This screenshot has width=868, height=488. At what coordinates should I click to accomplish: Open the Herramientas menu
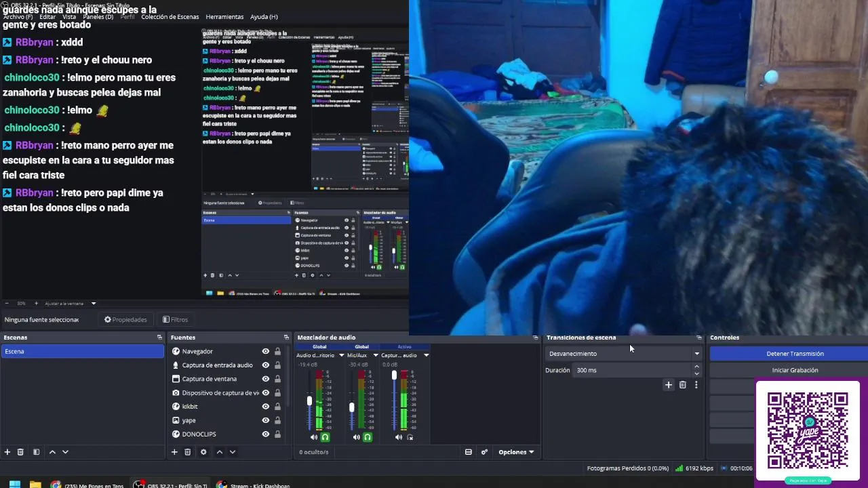coord(224,16)
